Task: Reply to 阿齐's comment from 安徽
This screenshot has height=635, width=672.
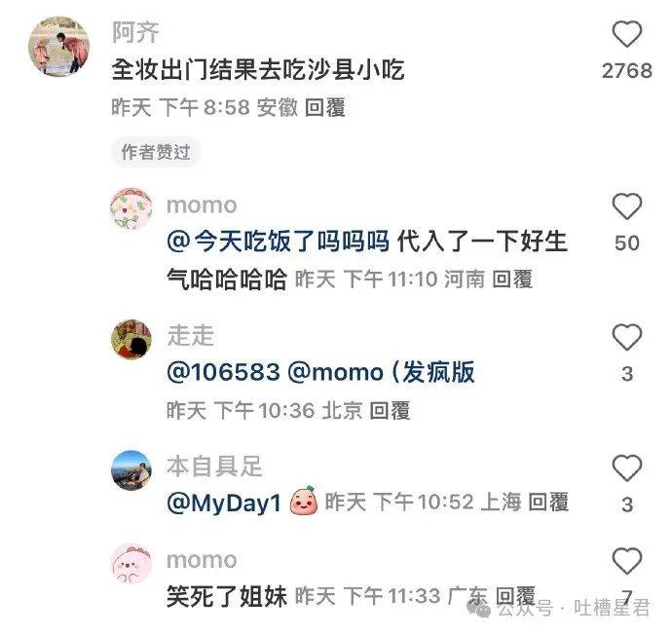Action: click(x=325, y=107)
